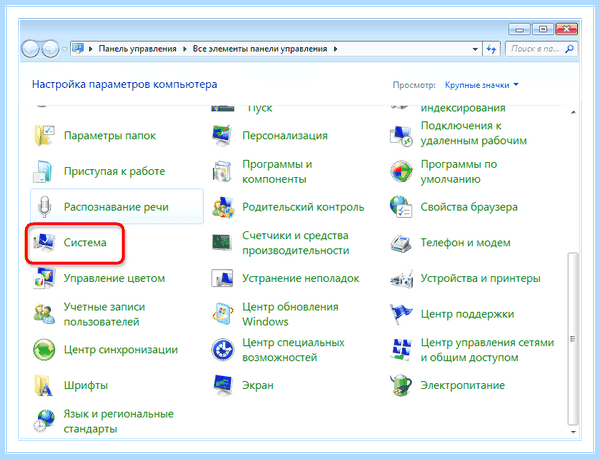600x459 pixels.
Task: Click the Распознавание речи microphone icon
Action: [45, 207]
